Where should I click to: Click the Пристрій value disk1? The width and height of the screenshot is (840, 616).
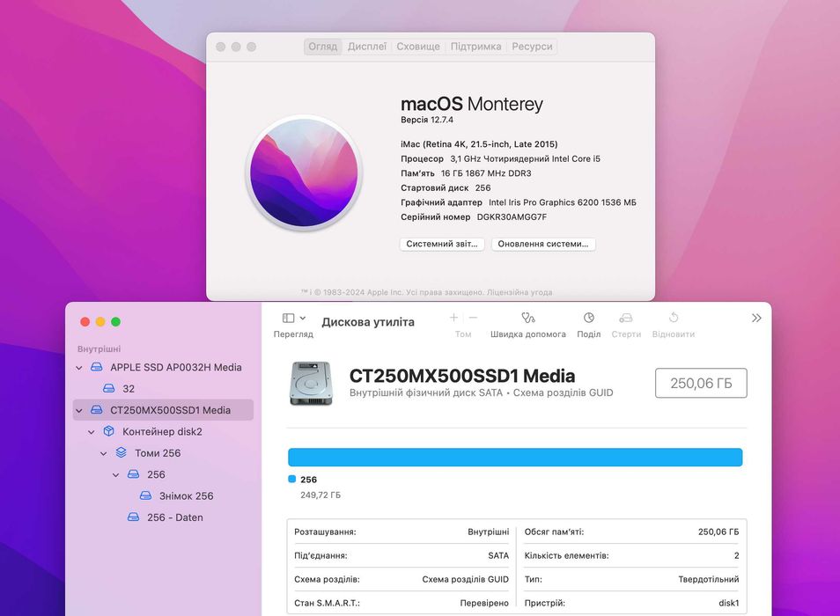728,603
